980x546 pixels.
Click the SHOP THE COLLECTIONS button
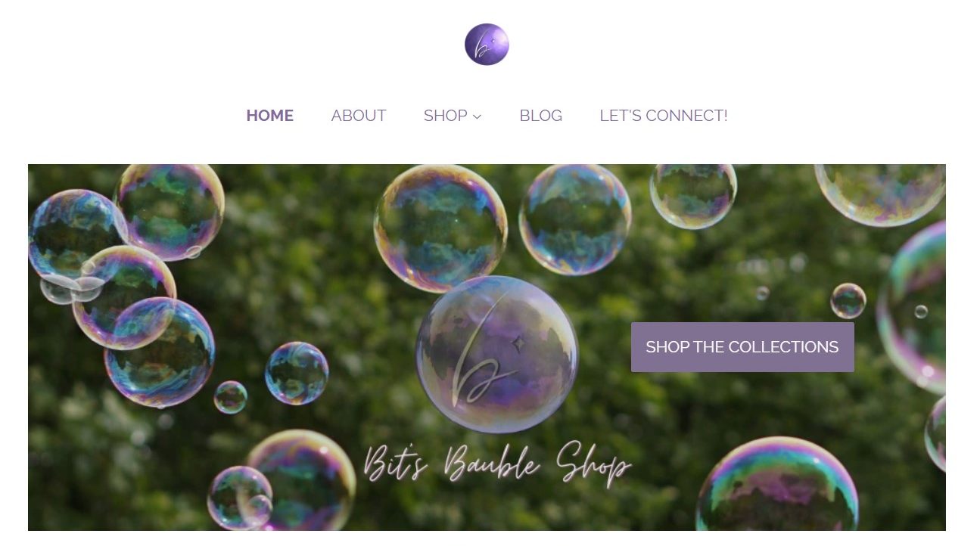pos(742,347)
